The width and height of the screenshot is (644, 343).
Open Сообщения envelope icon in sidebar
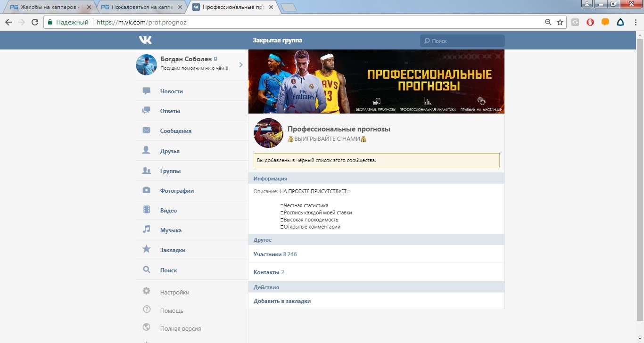(147, 131)
